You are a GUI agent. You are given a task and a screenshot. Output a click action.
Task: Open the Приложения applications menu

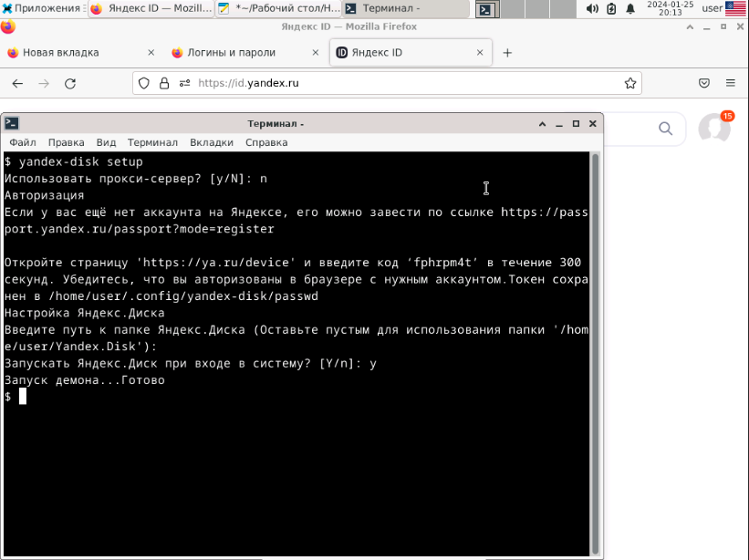coord(43,8)
